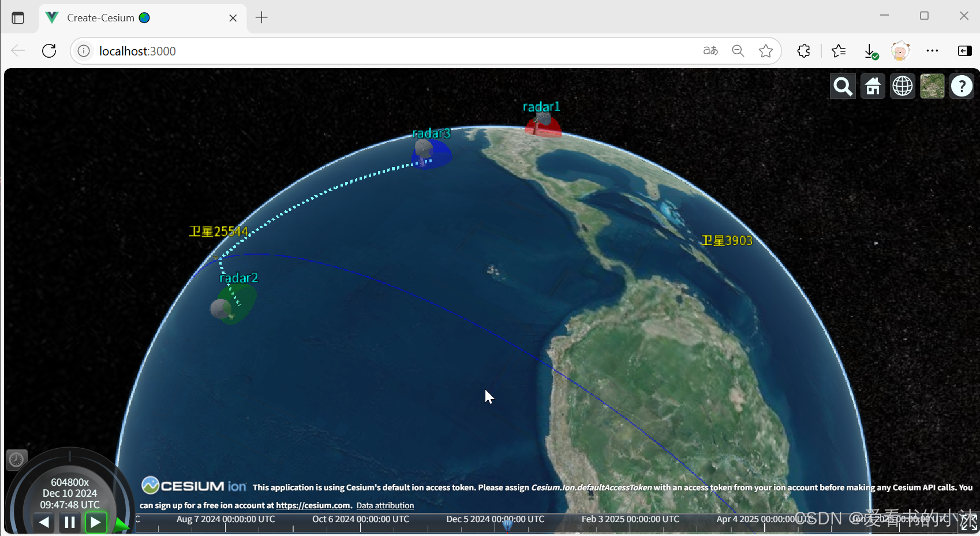Viewport: 980px width, 536px height.
Task: Add this page to favorites
Action: point(766,51)
